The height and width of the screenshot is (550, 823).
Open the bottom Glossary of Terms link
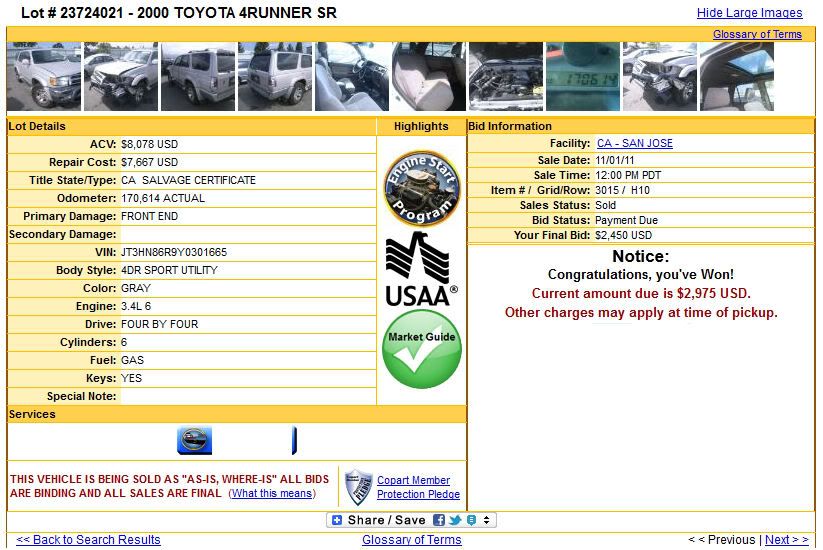[412, 540]
